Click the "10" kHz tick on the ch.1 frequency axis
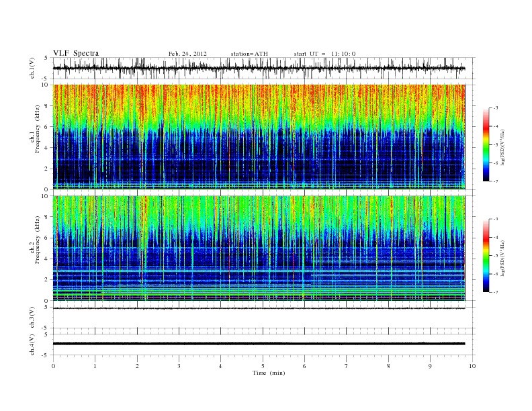Screen dimensions: 532x411 (x=45, y=85)
